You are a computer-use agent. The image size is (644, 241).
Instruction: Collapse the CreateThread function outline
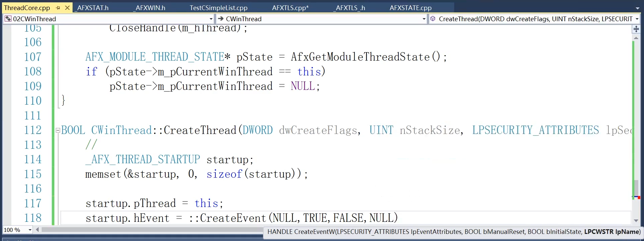pos(58,130)
